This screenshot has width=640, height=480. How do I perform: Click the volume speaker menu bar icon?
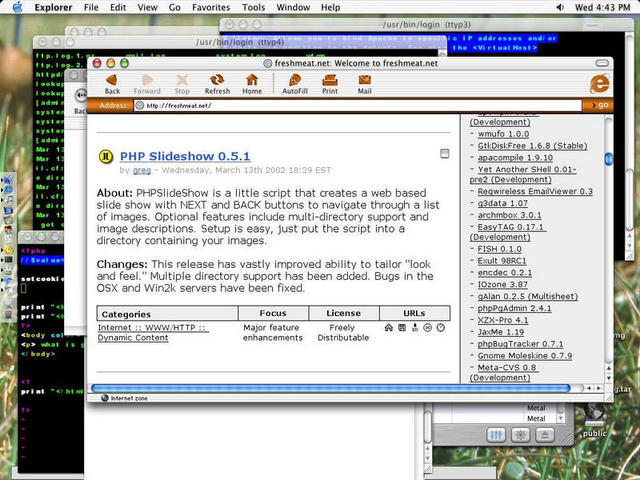560,7
